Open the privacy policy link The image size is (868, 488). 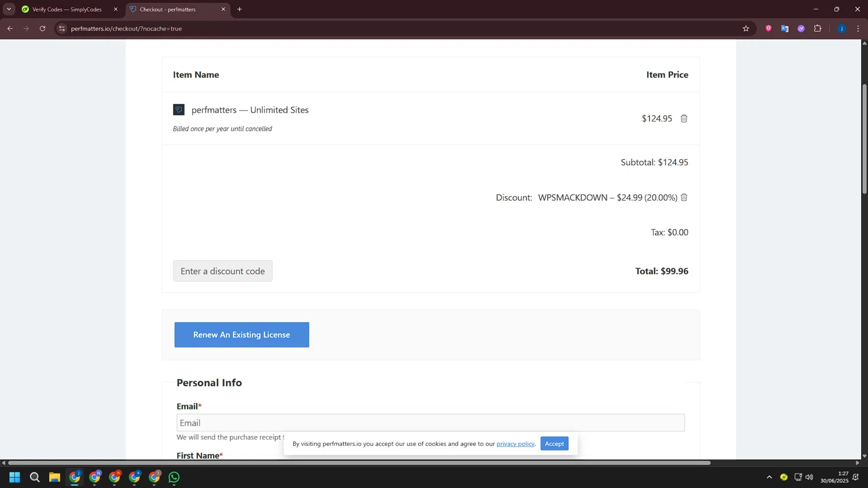coord(515,443)
